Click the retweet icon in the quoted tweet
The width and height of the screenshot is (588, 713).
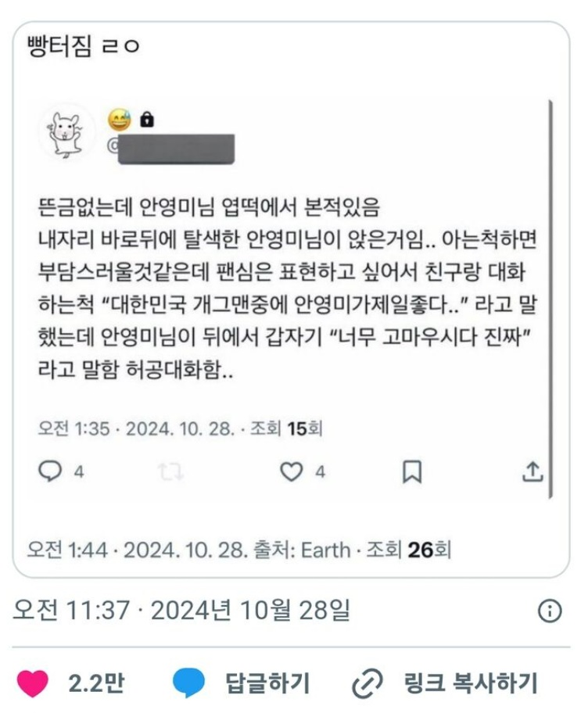click(170, 471)
